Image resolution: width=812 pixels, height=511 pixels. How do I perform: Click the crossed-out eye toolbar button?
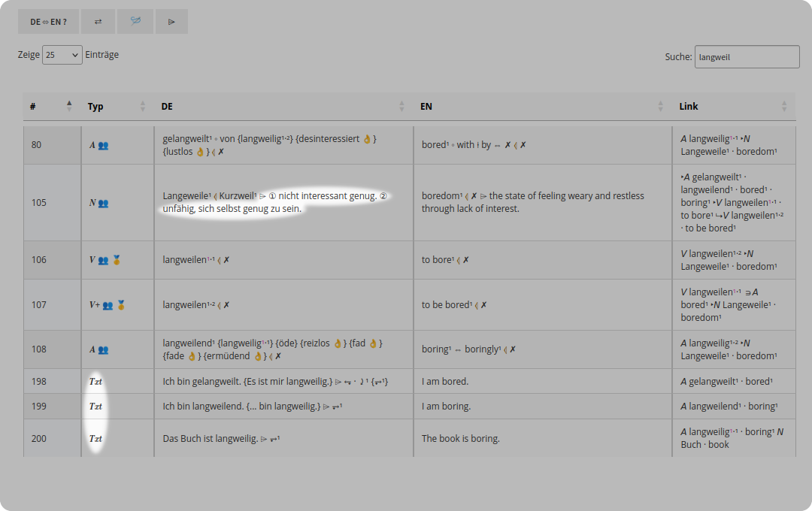tap(135, 22)
